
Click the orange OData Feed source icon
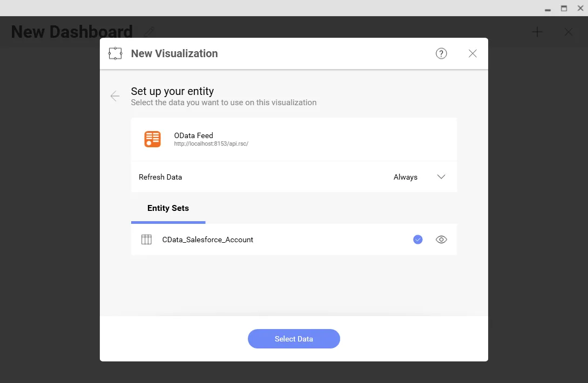click(x=153, y=139)
